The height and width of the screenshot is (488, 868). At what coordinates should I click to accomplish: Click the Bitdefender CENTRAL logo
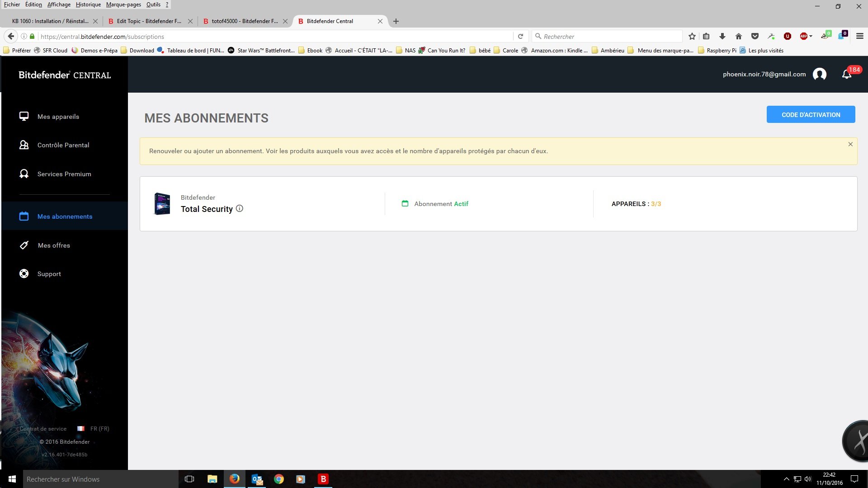(65, 75)
